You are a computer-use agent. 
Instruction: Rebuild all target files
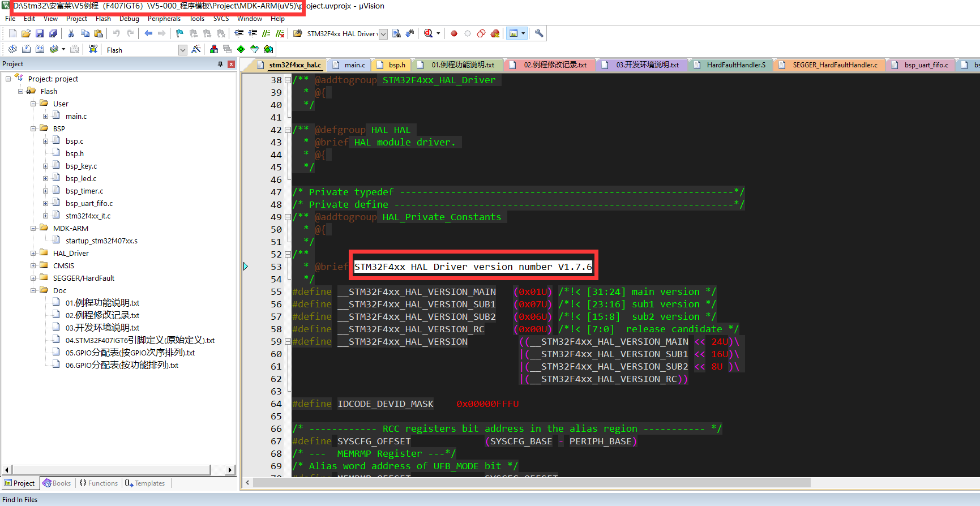click(x=40, y=49)
